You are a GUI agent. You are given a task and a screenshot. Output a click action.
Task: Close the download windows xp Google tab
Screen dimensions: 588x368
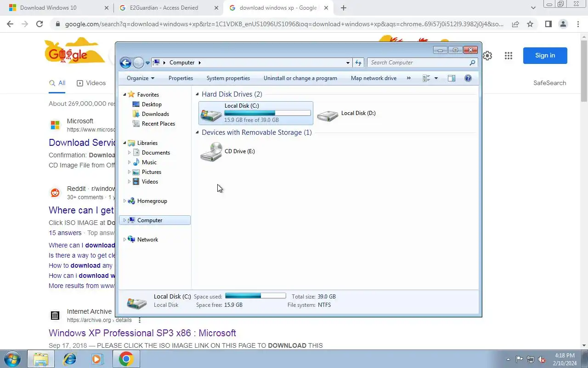327,8
